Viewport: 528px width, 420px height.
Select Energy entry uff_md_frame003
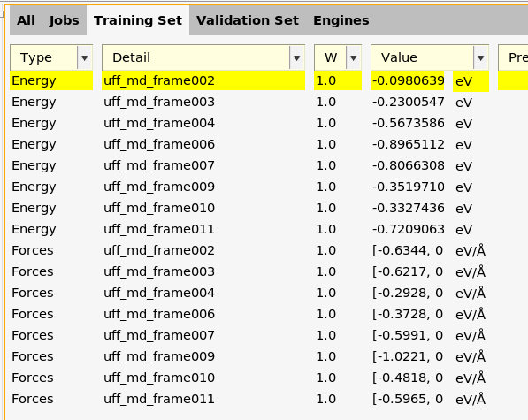click(159, 102)
